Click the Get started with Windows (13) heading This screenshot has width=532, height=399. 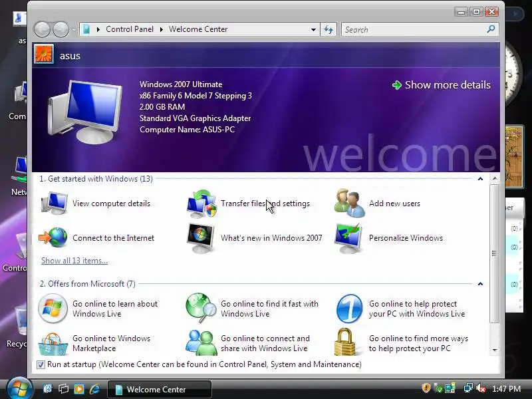pyautogui.click(x=96, y=179)
